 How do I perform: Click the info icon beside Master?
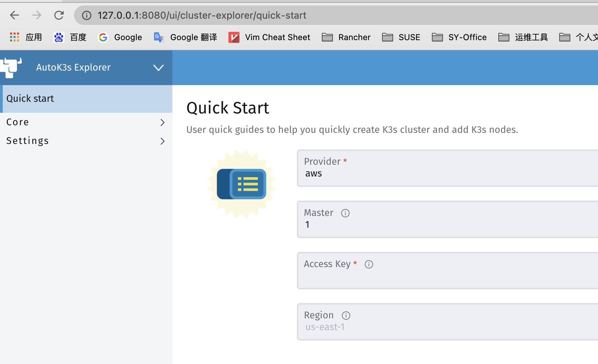(x=345, y=213)
